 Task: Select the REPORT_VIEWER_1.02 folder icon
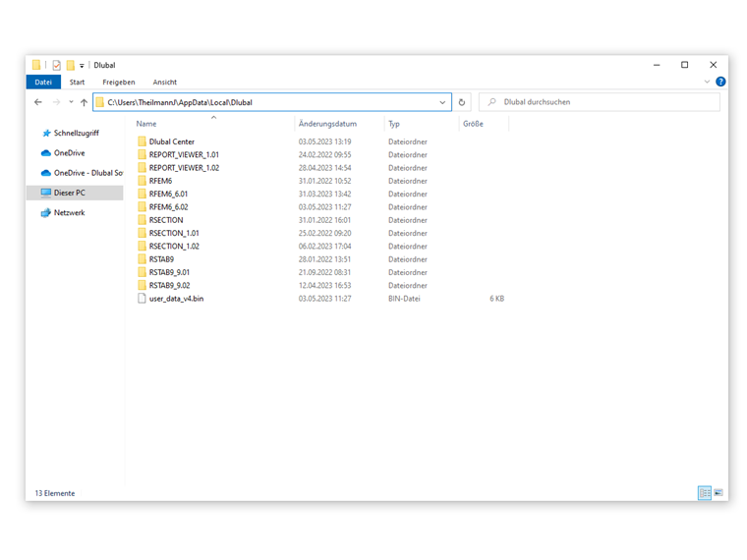click(x=142, y=168)
